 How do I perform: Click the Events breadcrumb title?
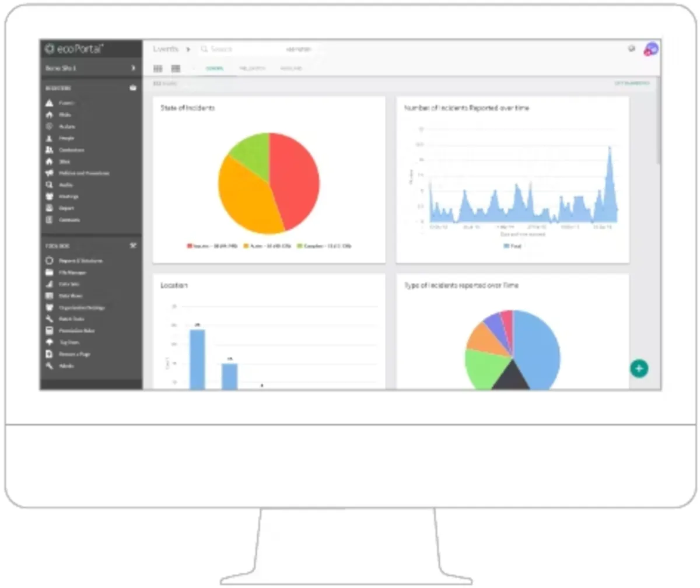point(166,50)
